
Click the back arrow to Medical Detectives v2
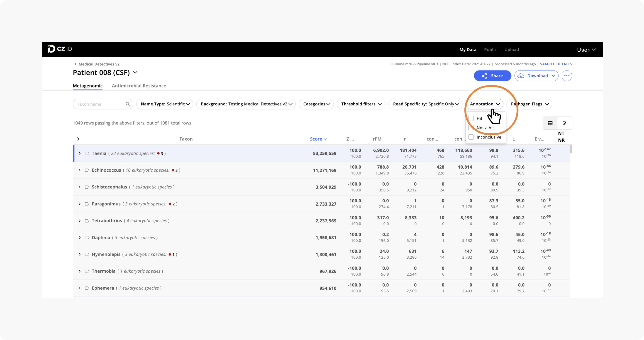[x=75, y=64]
